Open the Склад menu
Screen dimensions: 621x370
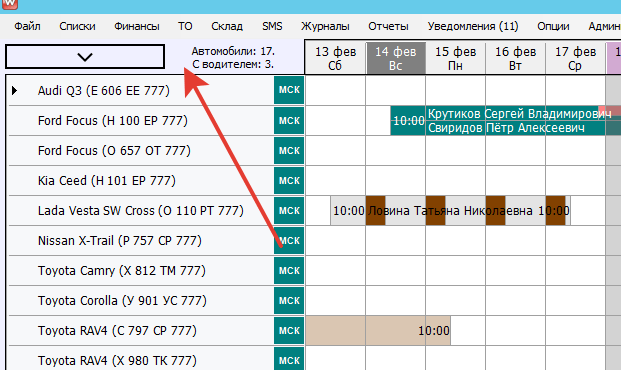point(227,27)
